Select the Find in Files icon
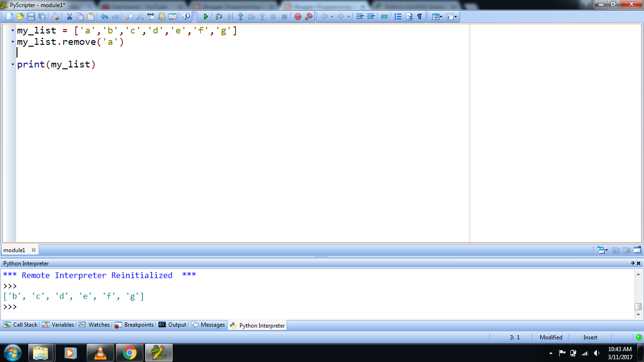This screenshot has width=644, height=362. 161,16
